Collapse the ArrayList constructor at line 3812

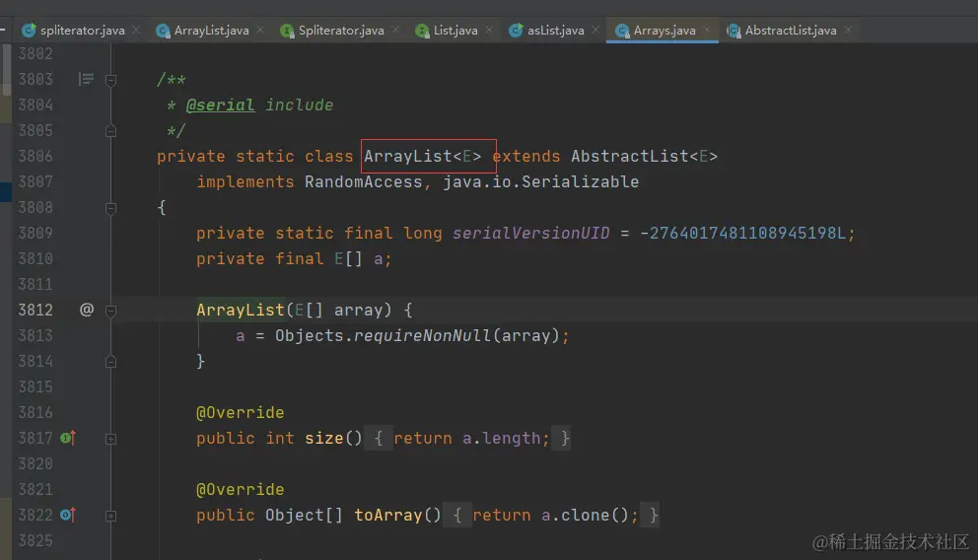coord(110,310)
